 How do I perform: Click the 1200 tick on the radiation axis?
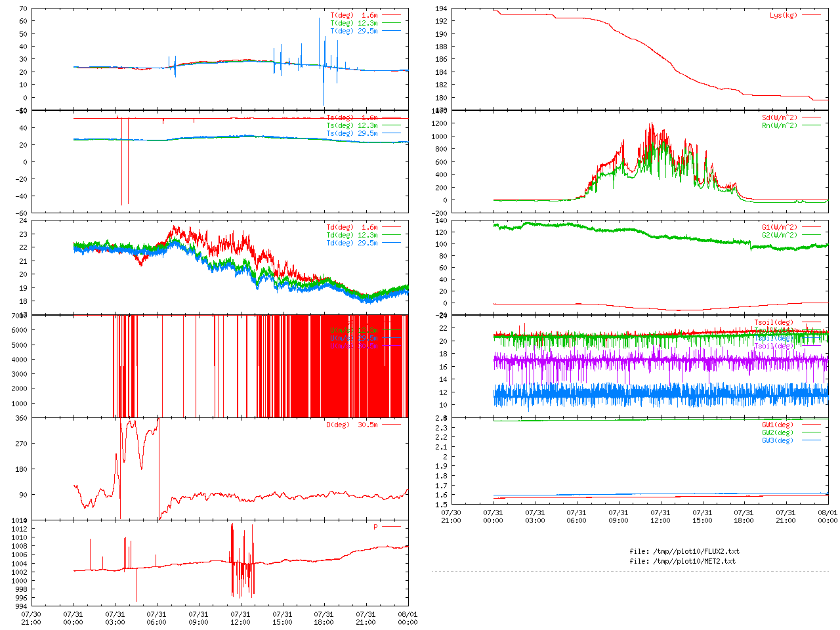click(x=439, y=123)
